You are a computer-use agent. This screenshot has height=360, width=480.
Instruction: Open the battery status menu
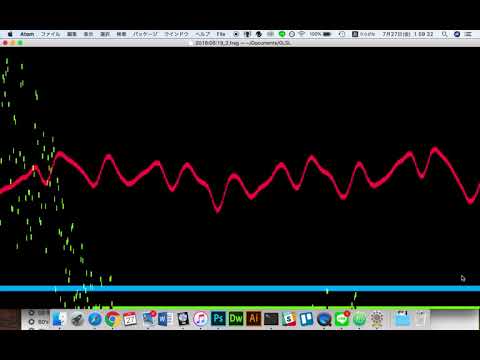(320, 34)
